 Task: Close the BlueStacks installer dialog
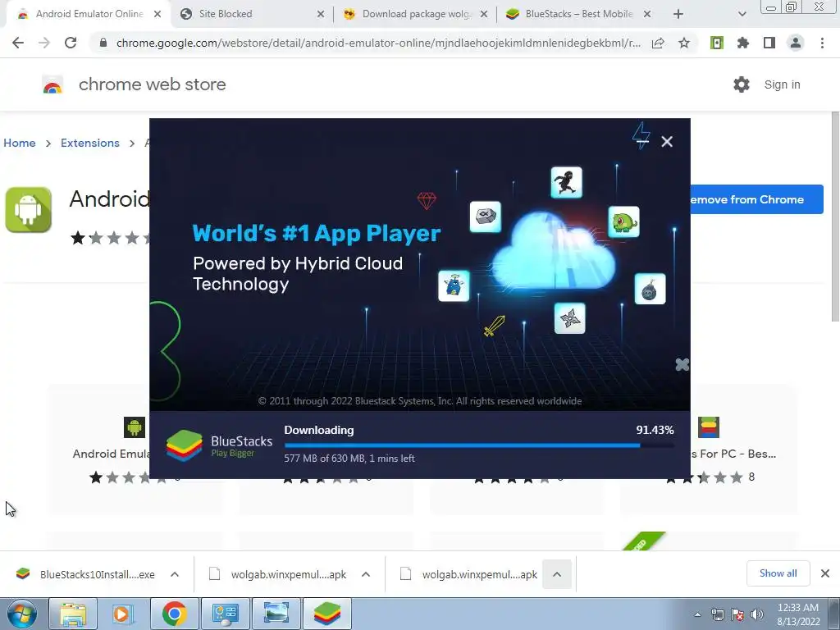pyautogui.click(x=667, y=141)
